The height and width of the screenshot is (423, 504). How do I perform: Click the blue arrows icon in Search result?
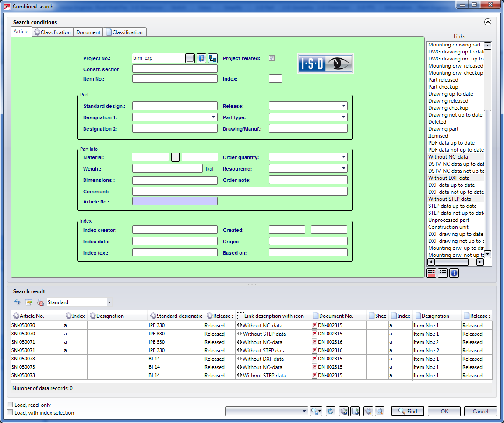coord(18,302)
